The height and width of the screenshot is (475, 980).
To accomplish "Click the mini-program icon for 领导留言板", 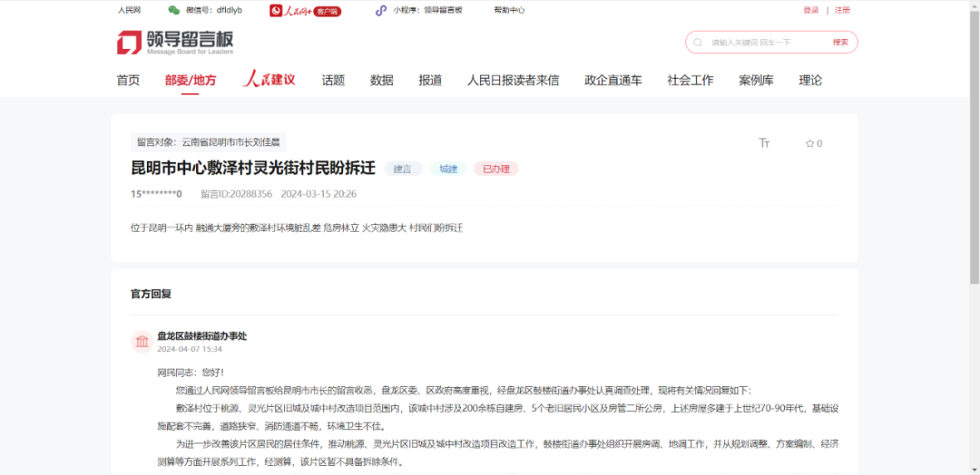I will (x=381, y=10).
